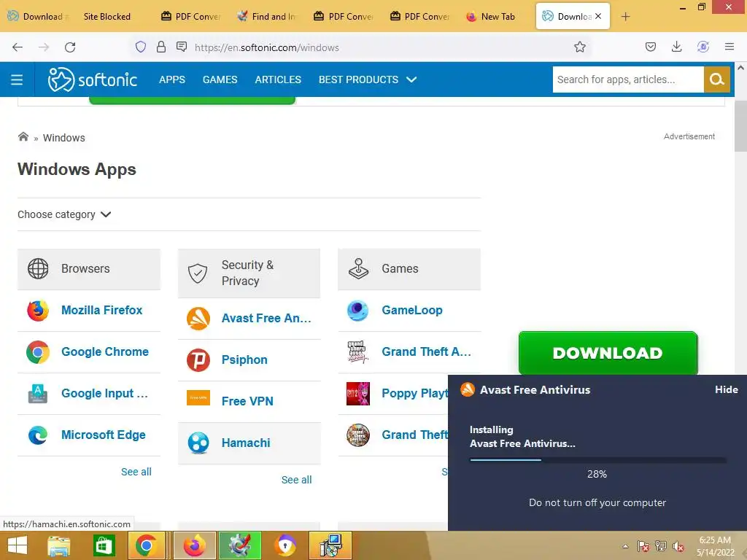Open the GAMES navigation item
Viewport: 747px width, 560px height.
click(x=220, y=79)
